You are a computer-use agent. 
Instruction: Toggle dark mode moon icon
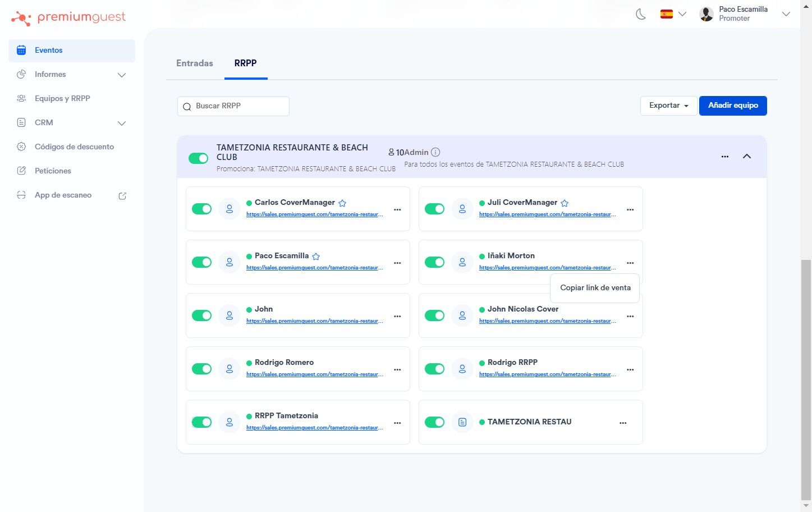click(x=640, y=15)
